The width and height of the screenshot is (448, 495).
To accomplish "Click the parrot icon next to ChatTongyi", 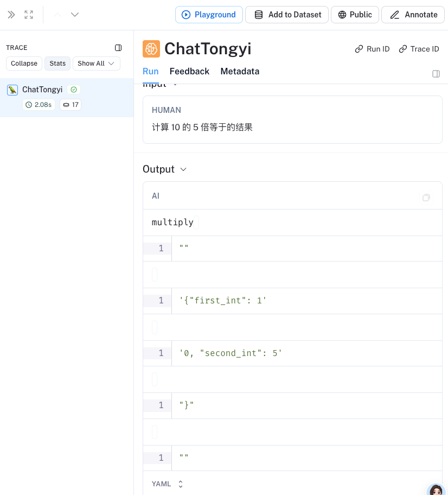I will 12,90.
